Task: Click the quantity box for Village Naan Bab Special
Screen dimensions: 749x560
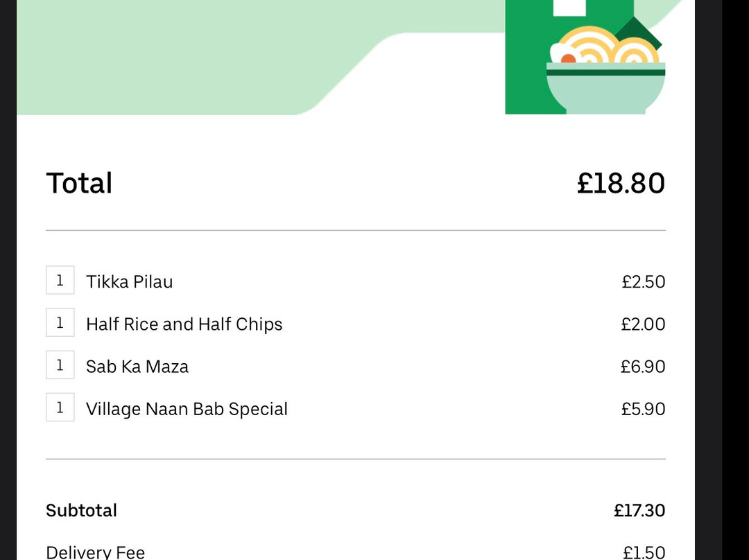Action: click(60, 408)
